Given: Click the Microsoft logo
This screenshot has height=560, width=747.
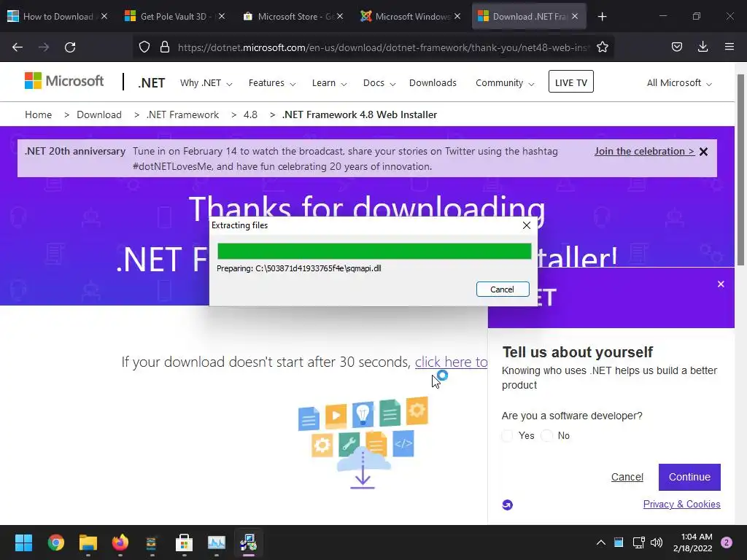Looking at the screenshot, I should click(64, 82).
